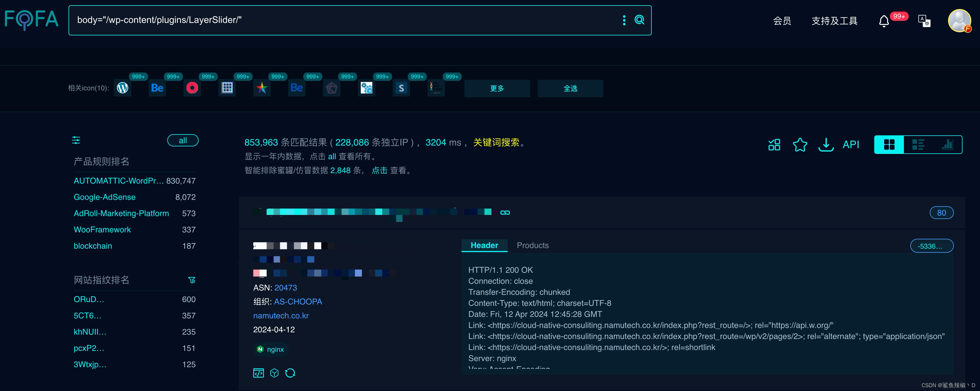Select the grid table related icon
Screen dimensions: 980x391
(x=227, y=88)
